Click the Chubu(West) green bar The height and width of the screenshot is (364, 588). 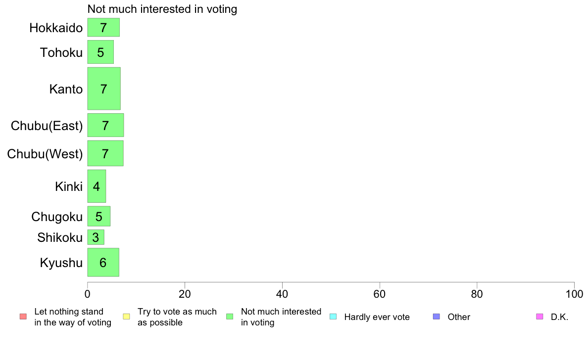coord(105,153)
